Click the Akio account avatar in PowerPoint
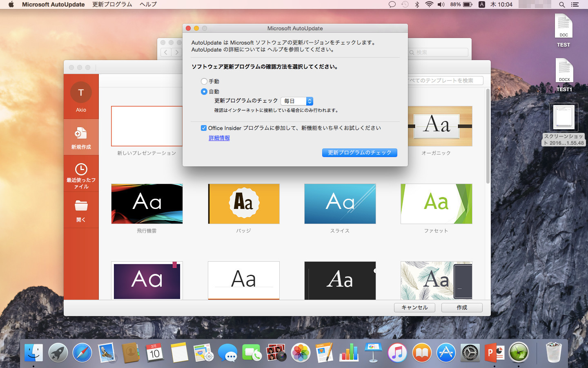Viewport: 588px width, 368px height. [81, 92]
